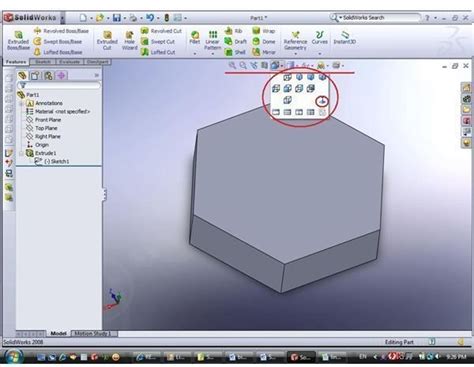This screenshot has width=474, height=367.
Task: Select Revolved Boss/Base command
Action: tap(61, 31)
